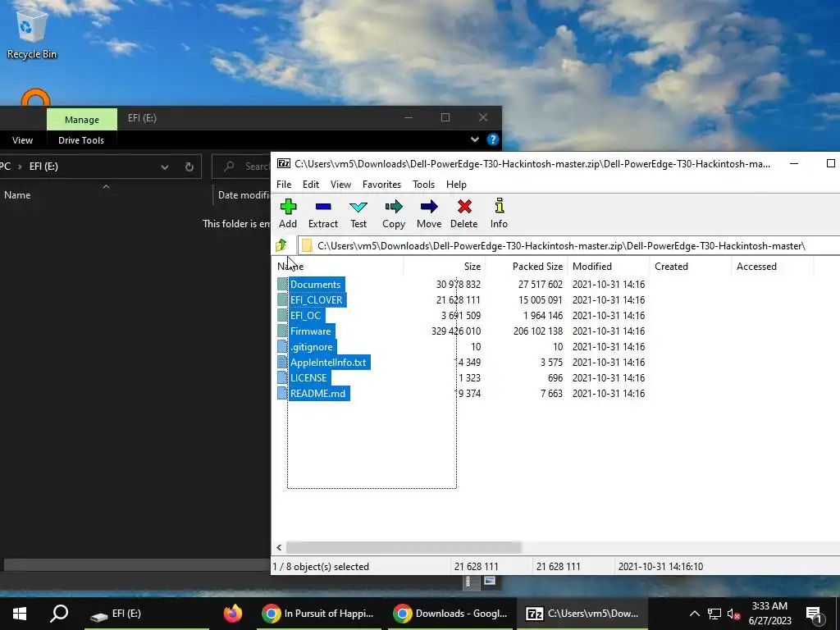
Task: Open the 7-Zip View menu
Action: coord(340,185)
